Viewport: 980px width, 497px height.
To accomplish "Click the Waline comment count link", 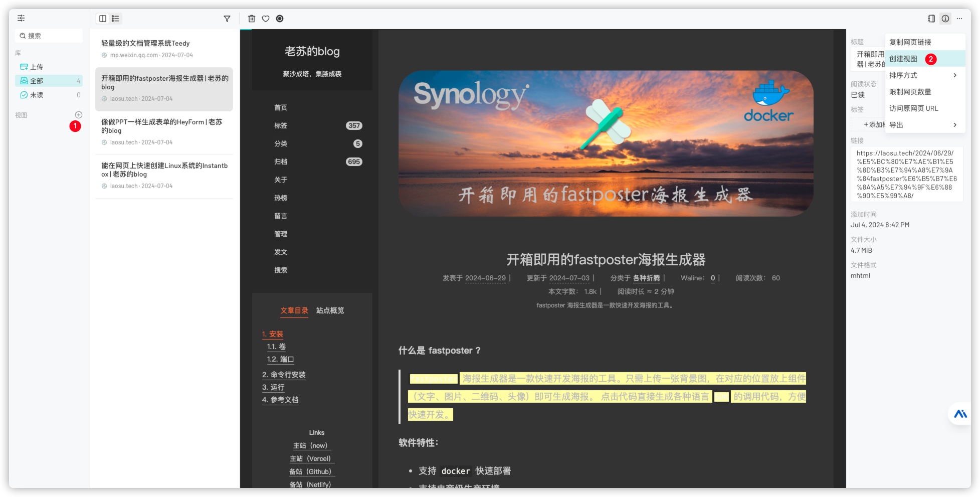I will coord(713,278).
